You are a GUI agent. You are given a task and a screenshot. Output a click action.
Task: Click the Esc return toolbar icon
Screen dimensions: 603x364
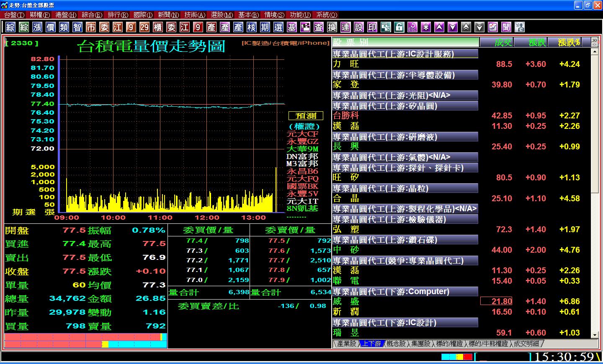[x=412, y=27]
